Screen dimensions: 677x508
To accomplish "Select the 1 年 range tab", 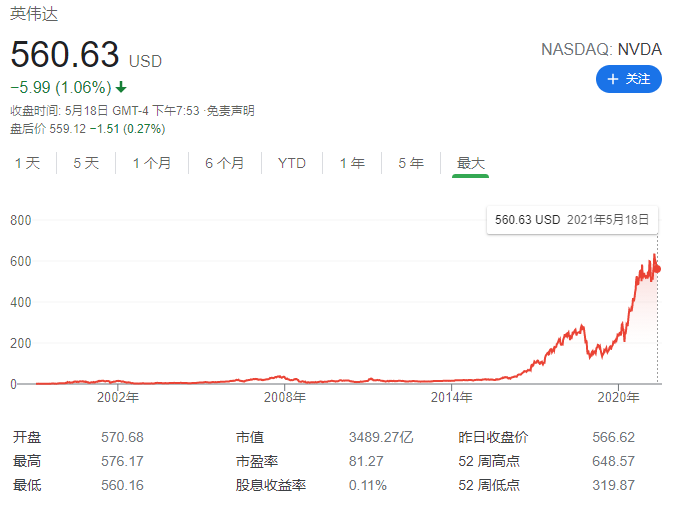I will pos(352,163).
